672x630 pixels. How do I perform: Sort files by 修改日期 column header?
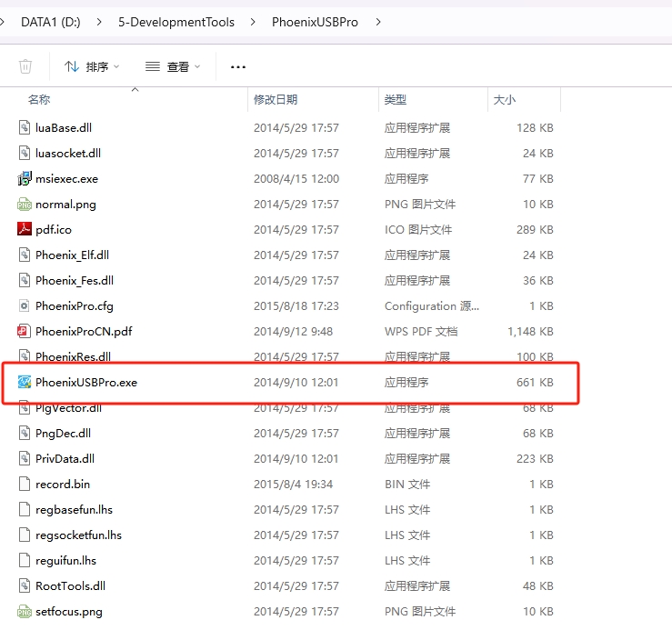point(276,100)
